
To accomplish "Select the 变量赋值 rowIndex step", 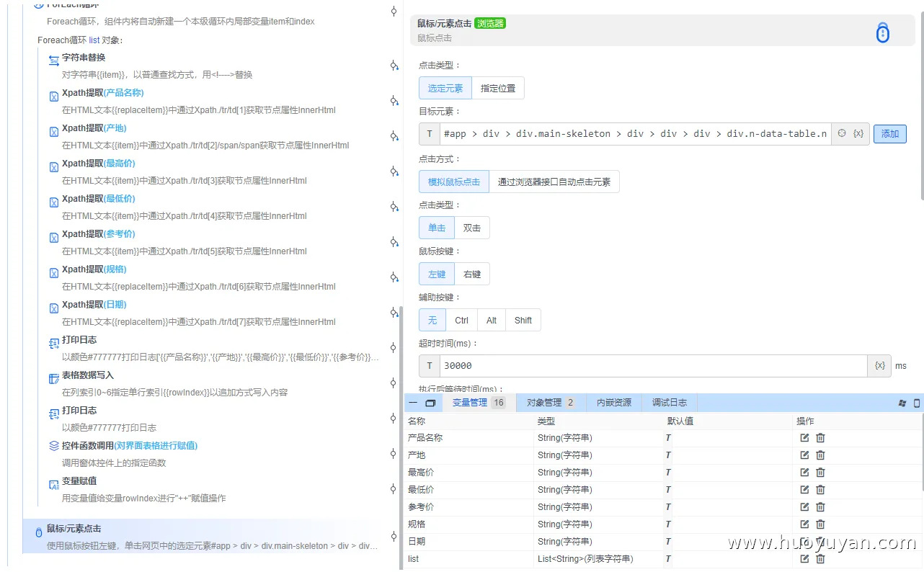I will pos(215,490).
